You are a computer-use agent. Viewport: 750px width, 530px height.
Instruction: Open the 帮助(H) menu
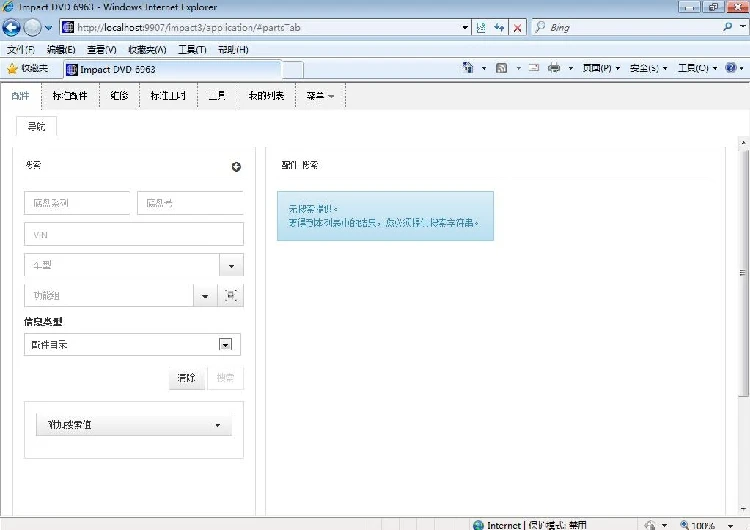pyautogui.click(x=233, y=49)
